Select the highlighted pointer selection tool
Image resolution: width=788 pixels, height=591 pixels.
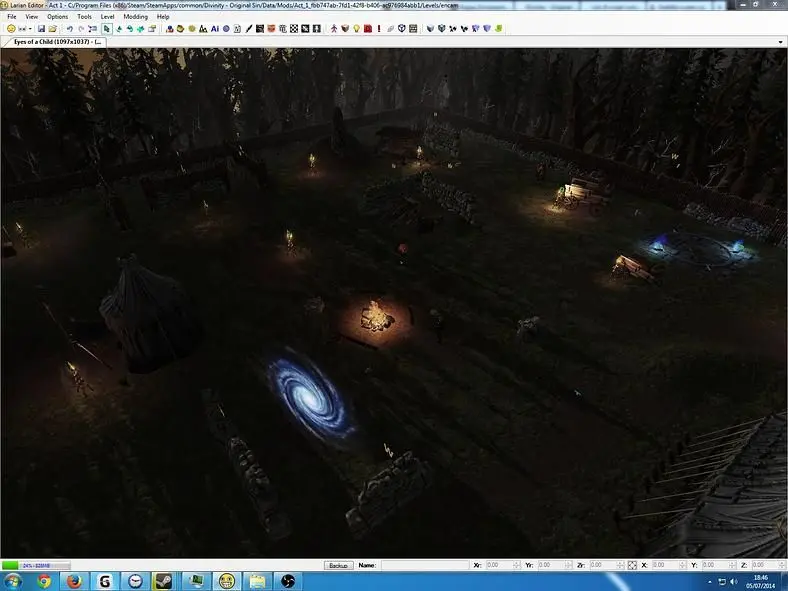106,29
